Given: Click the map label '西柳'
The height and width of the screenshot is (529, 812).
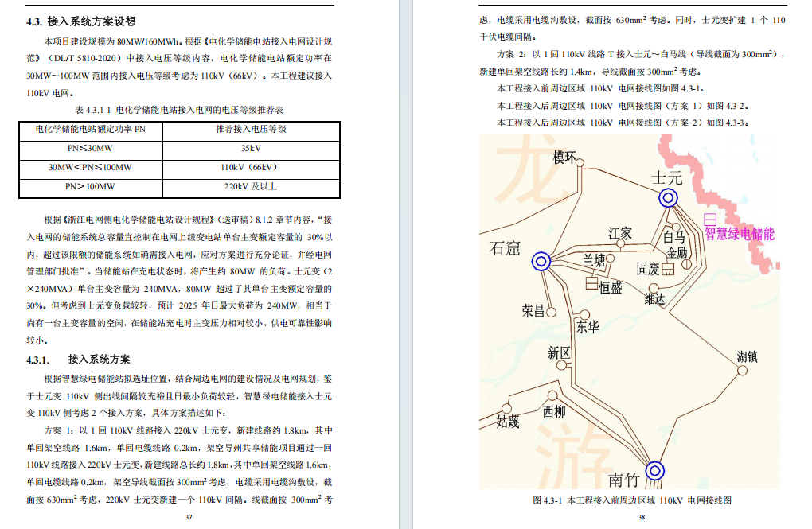Looking at the screenshot, I should coord(554,412).
